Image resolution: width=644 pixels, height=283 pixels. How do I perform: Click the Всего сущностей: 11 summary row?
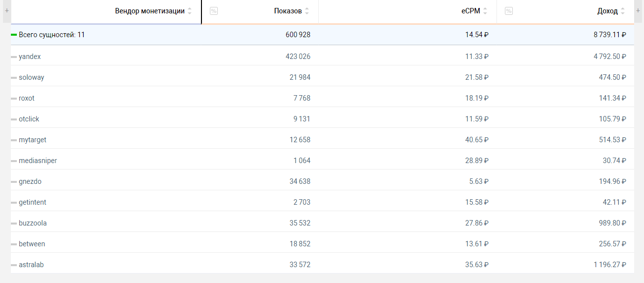[51, 35]
